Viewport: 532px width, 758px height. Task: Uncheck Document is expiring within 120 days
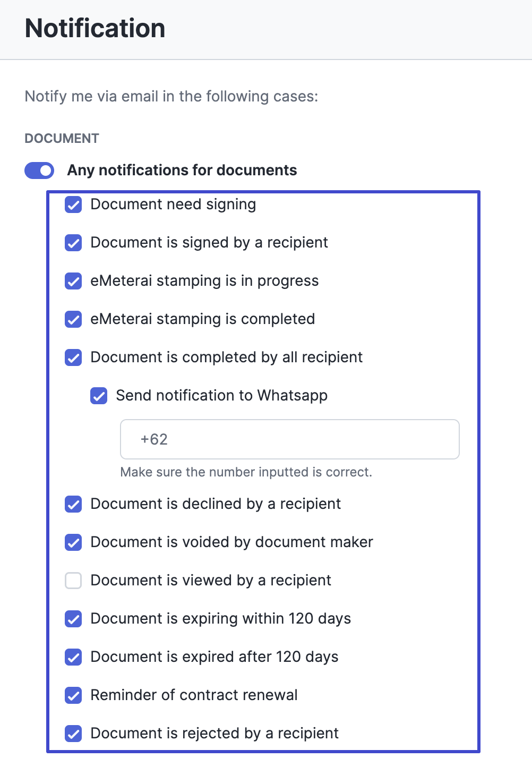(x=73, y=619)
